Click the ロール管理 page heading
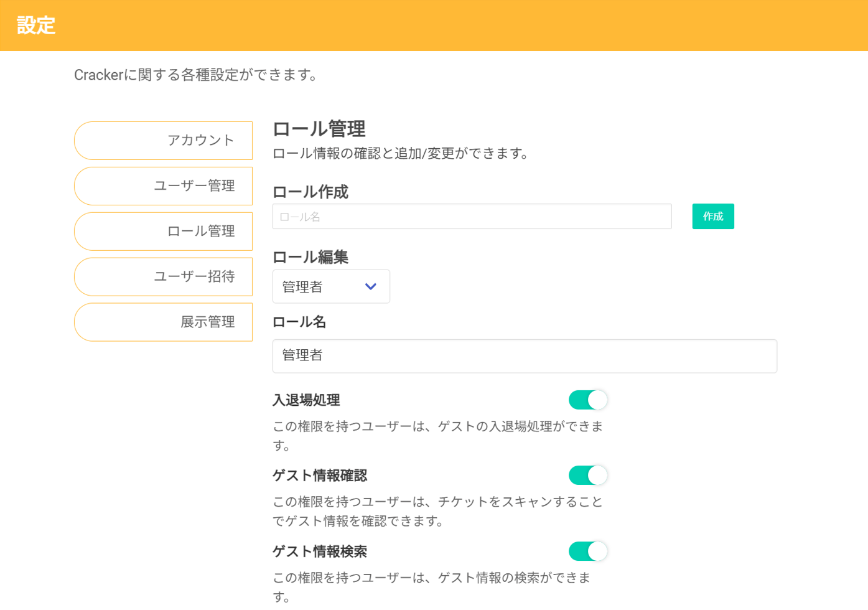Viewport: 868px width, 610px height. (319, 129)
